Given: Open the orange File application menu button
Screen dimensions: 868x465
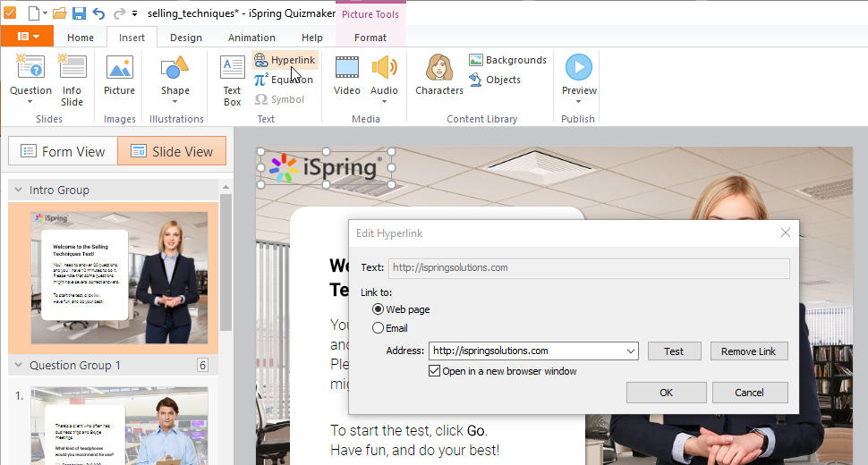Looking at the screenshot, I should click(x=27, y=37).
